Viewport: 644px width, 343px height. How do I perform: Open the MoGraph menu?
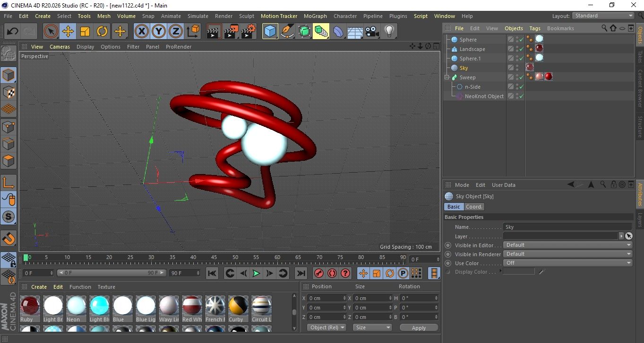[315, 16]
